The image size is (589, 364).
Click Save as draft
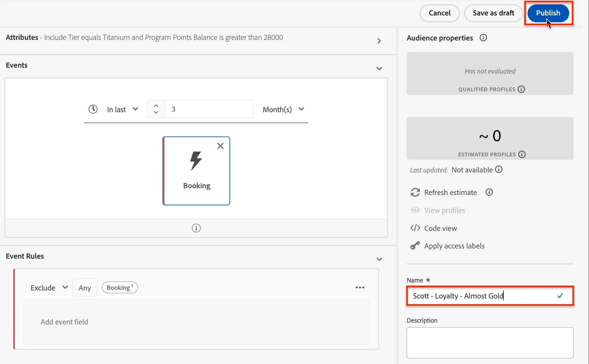tap(493, 13)
